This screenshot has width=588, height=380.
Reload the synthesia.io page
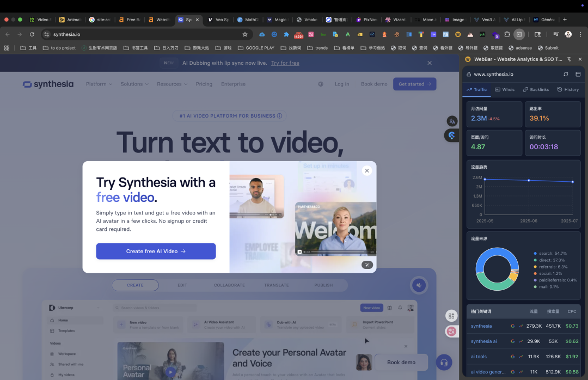[x=32, y=34]
